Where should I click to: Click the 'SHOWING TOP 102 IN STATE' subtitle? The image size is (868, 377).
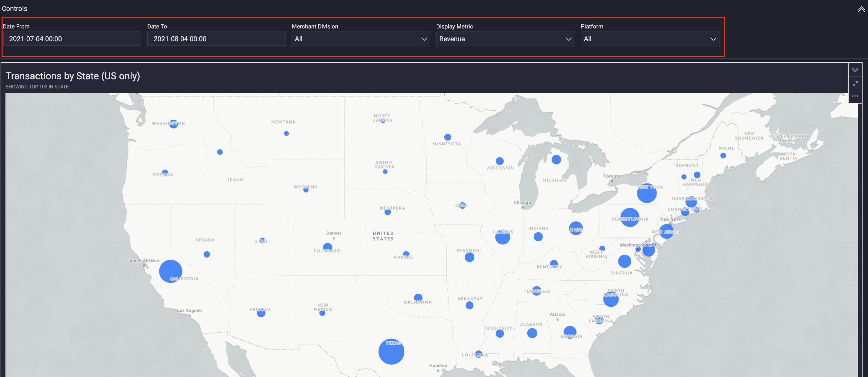click(37, 87)
